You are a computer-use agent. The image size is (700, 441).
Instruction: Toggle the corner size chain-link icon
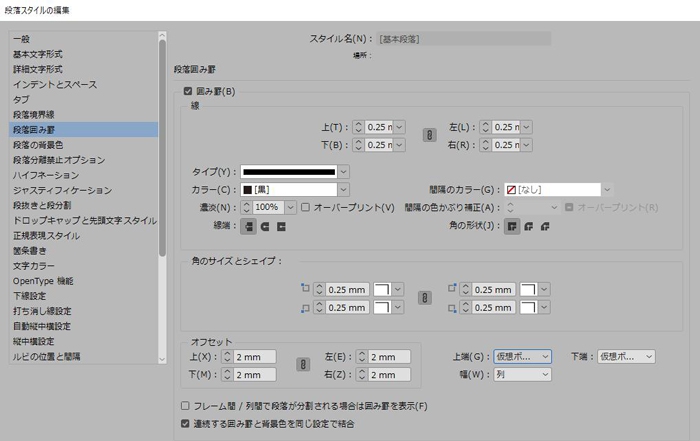[423, 298]
